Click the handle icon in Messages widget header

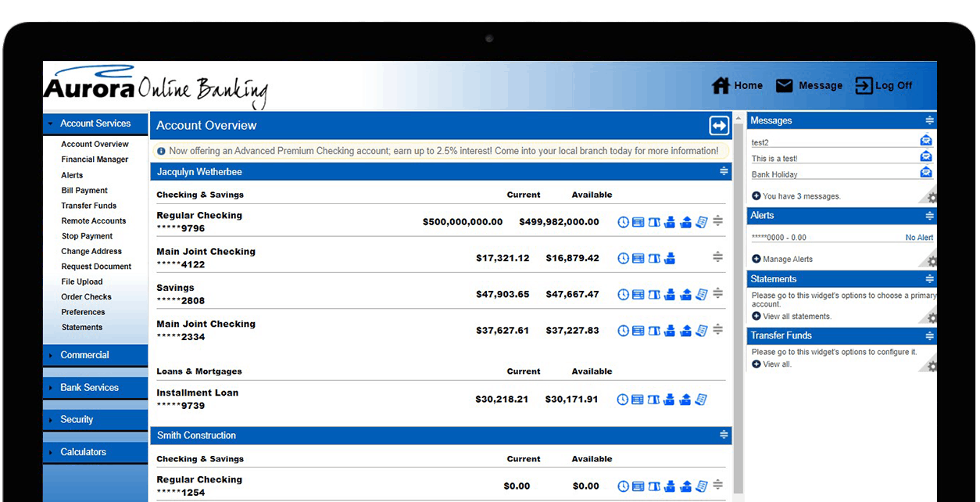point(929,120)
